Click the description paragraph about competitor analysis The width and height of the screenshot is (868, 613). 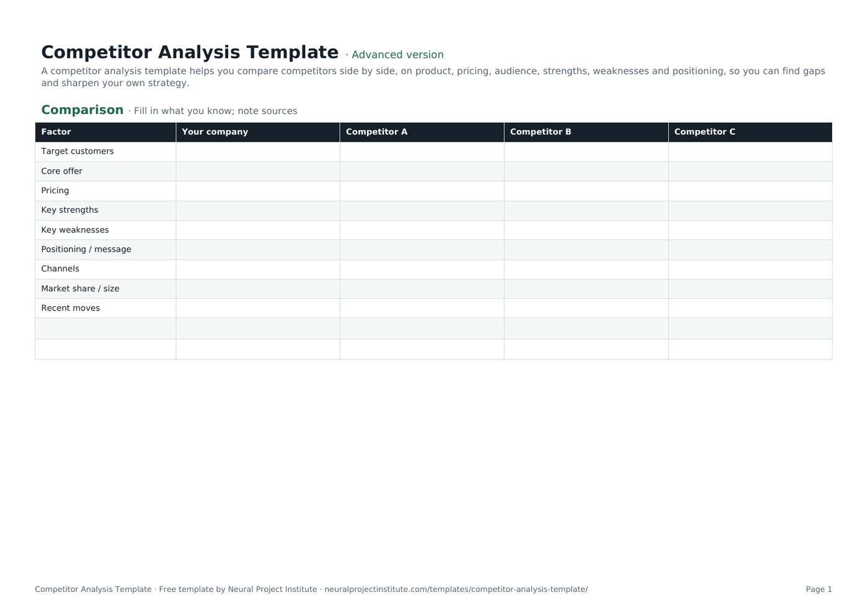click(433, 77)
